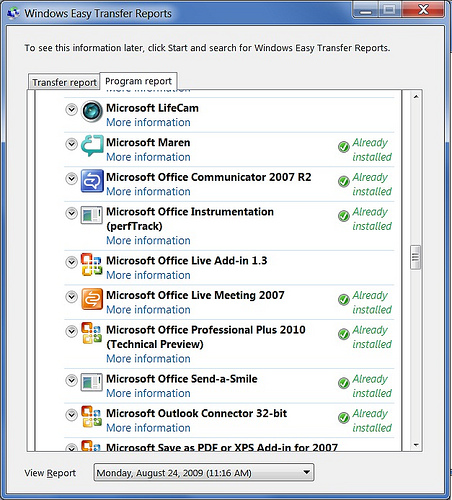Expand Office Instrumentation (perfTrack) chevron

pos(71,213)
